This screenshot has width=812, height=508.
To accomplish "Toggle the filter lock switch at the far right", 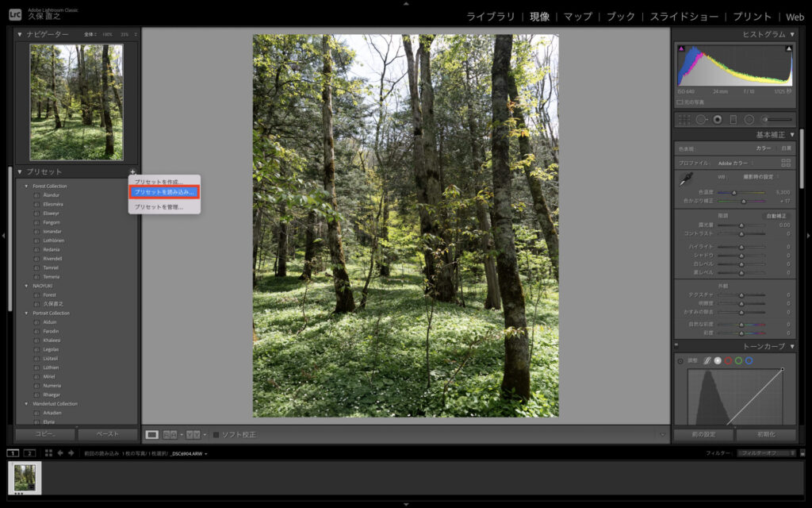I will click(802, 453).
